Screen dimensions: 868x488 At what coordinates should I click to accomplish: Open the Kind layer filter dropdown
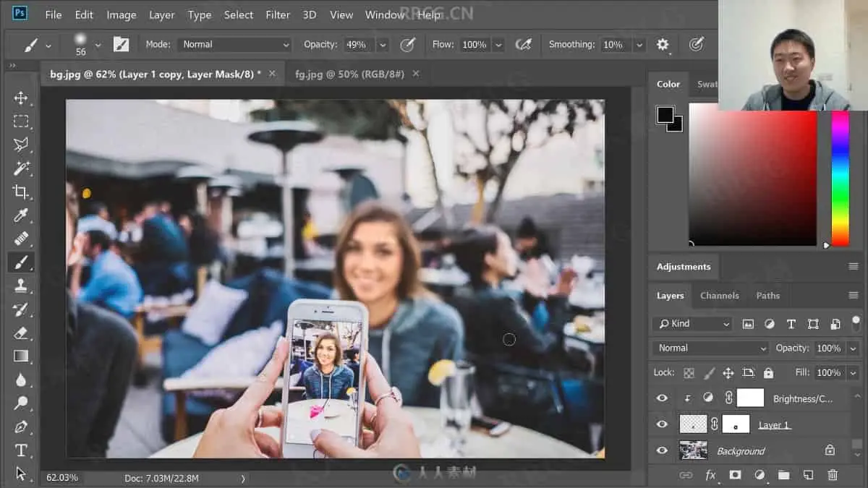click(693, 324)
